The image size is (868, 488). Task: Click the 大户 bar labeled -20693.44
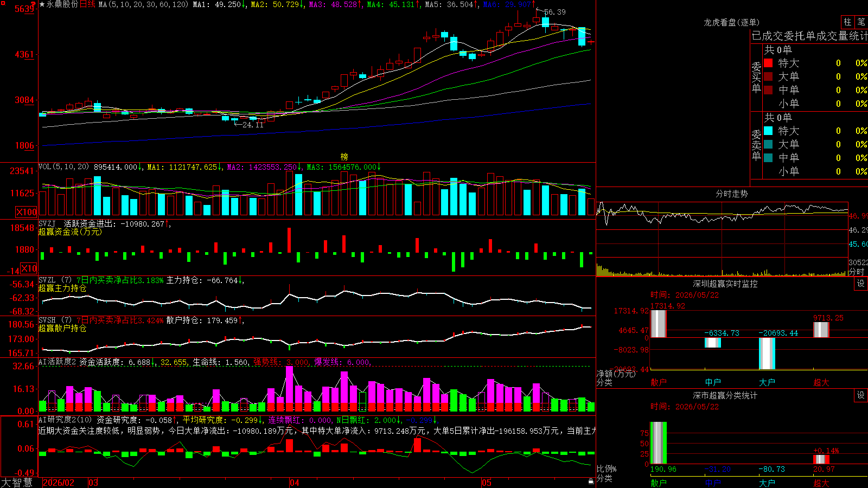767,354
